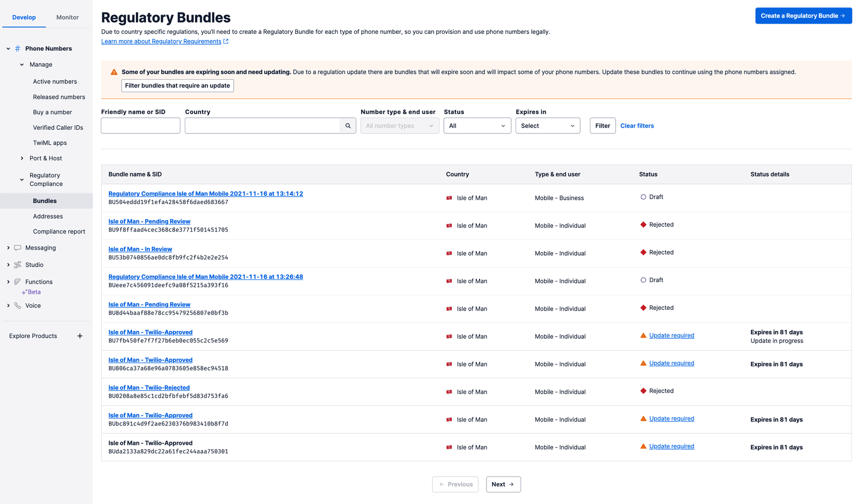Click the search magnifier in Country field
This screenshot has height=504, width=862.
point(347,125)
